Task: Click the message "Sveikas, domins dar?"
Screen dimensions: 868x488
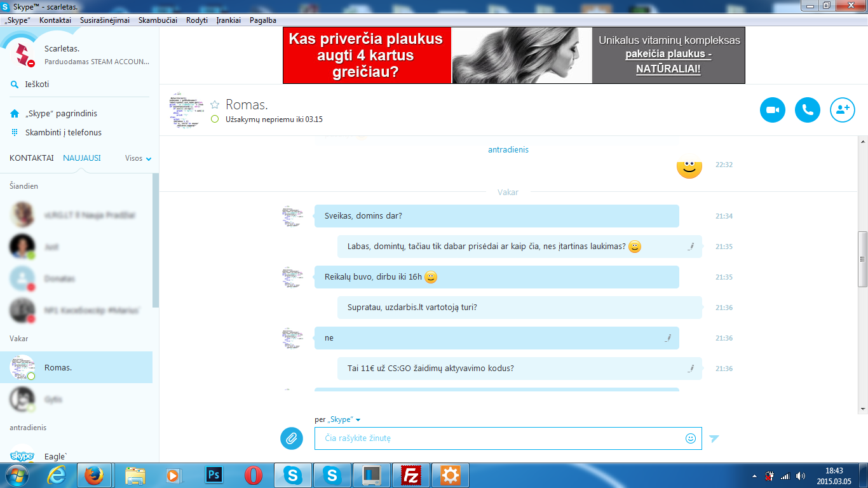Action: [496, 216]
